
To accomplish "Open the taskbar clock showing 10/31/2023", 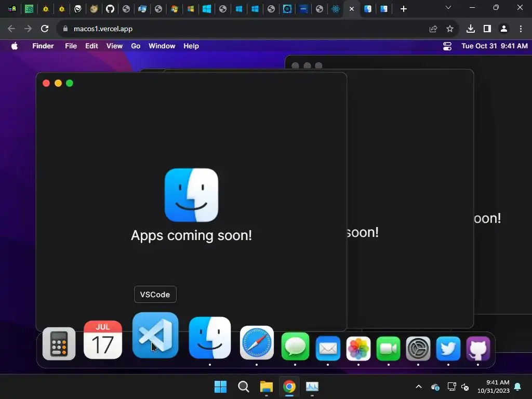I will (x=494, y=387).
